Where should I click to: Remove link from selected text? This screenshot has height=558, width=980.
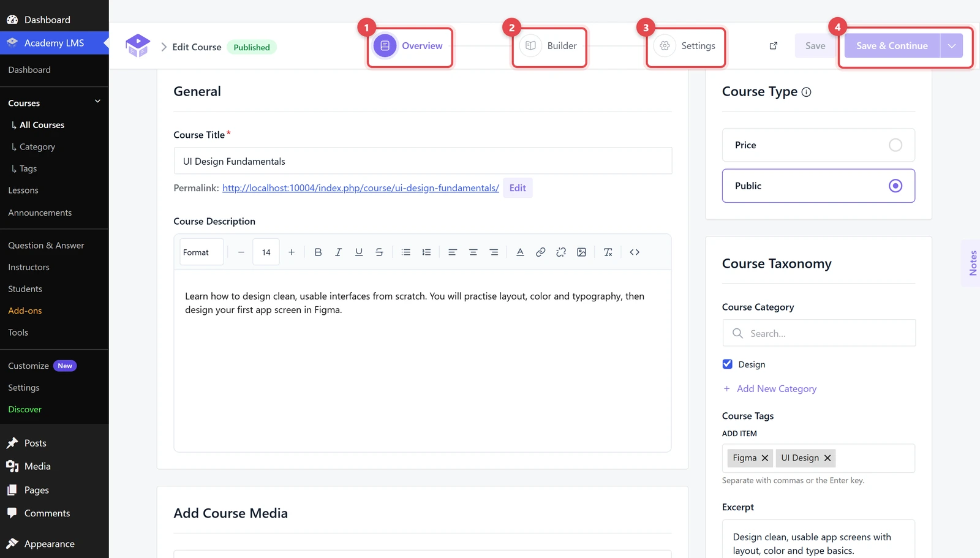coord(561,252)
